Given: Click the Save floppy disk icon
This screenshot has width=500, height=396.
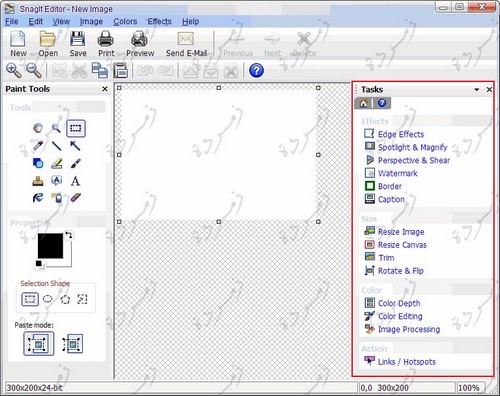Looking at the screenshot, I should [78, 43].
